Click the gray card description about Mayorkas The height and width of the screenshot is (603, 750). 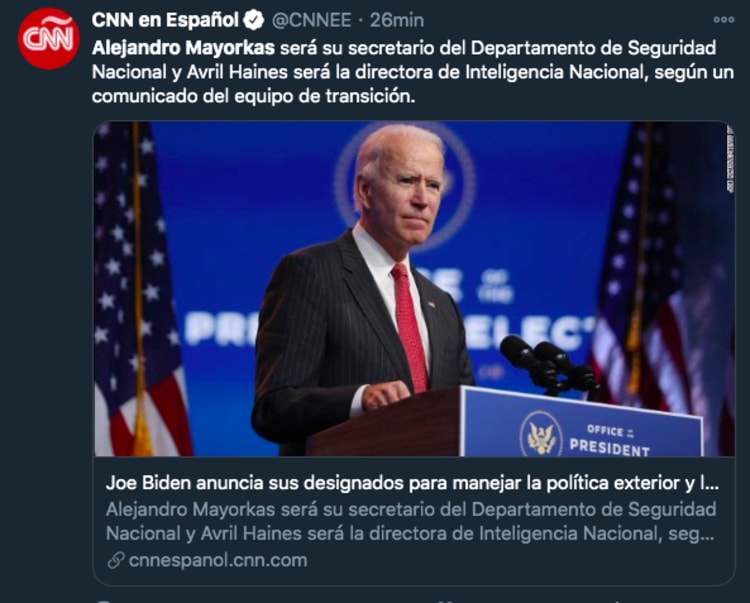coord(411,521)
